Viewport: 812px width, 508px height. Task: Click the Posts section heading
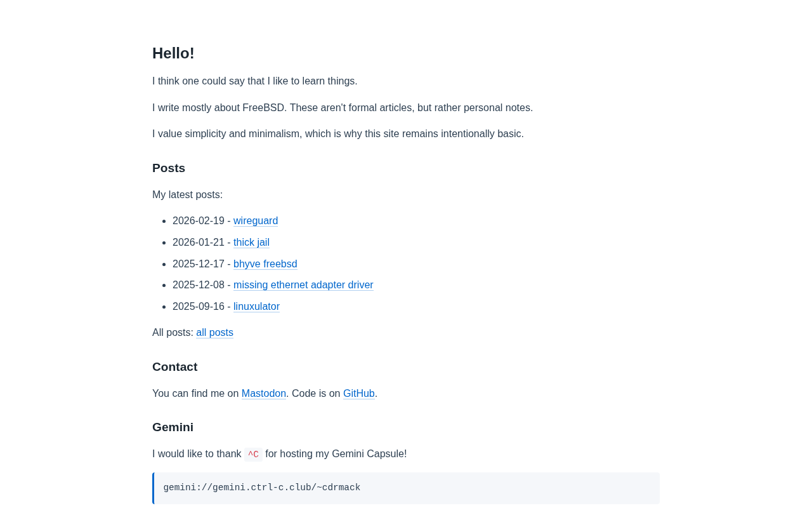pyautogui.click(x=169, y=168)
